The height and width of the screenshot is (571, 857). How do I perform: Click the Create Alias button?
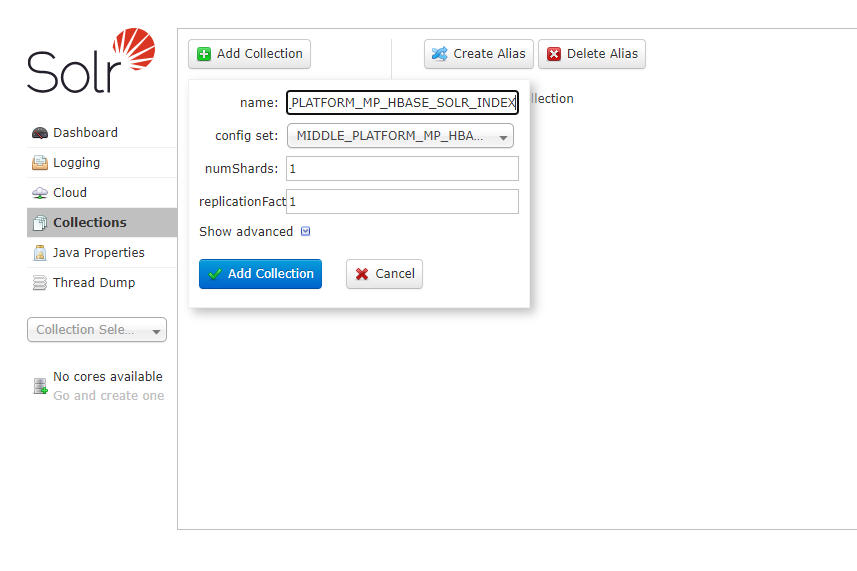click(479, 54)
